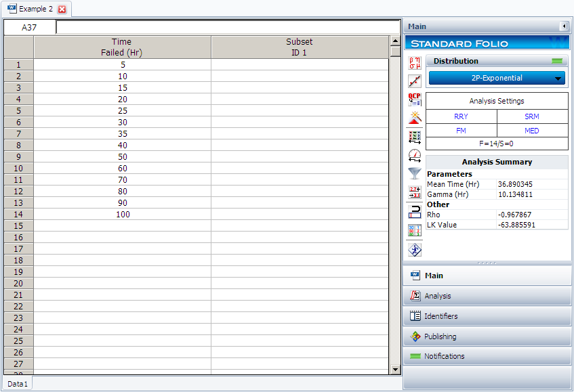The height and width of the screenshot is (392, 574).
Task: Close the Example 2 folio tab
Action: (x=62, y=9)
